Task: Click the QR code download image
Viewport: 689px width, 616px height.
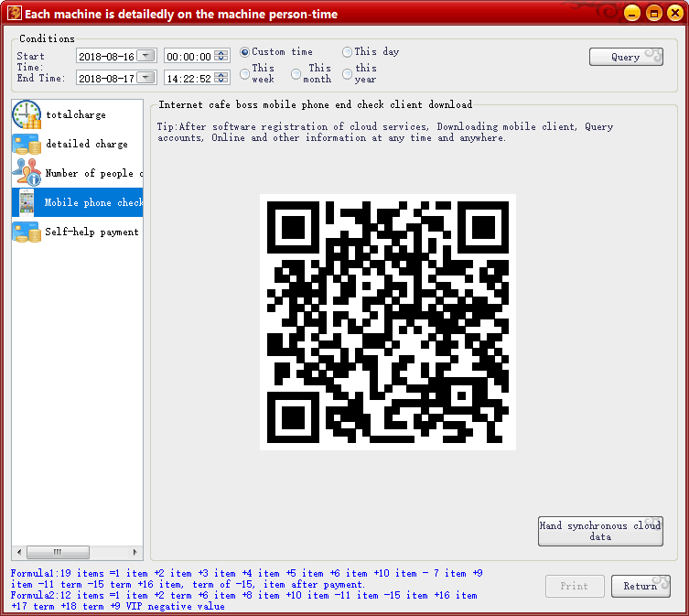Action: [388, 322]
